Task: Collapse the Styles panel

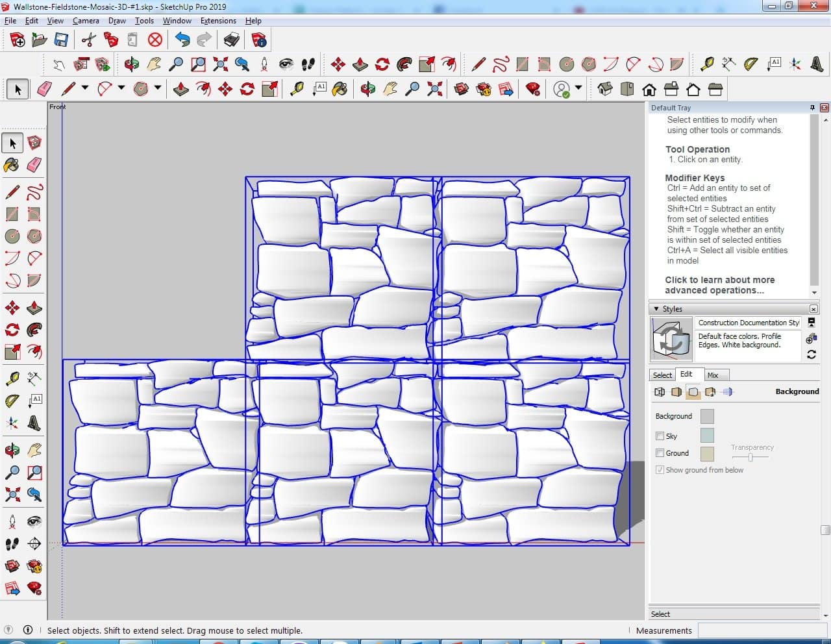Action: click(656, 309)
